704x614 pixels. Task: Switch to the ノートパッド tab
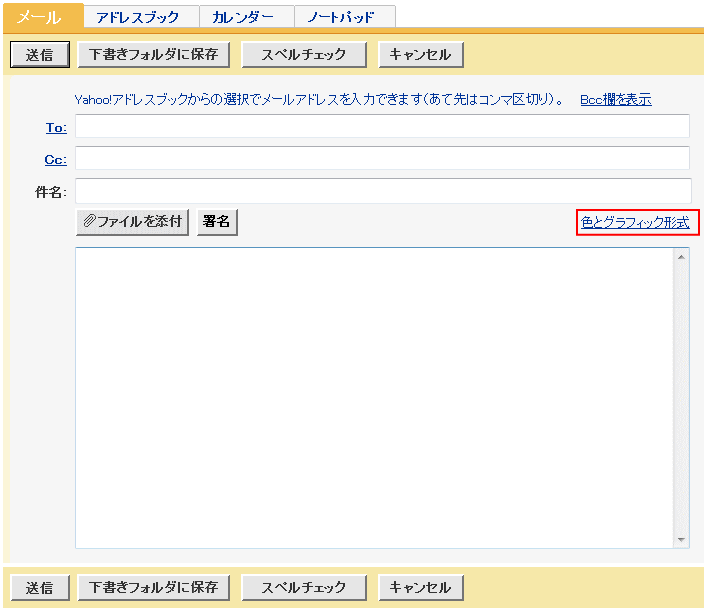coord(342,17)
